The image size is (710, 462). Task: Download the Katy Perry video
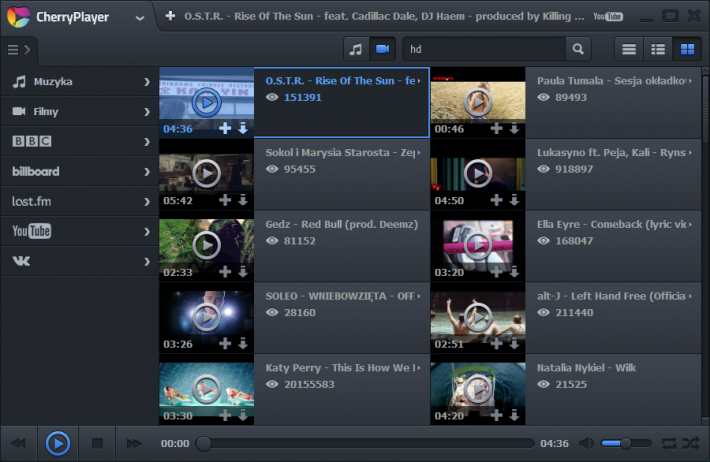(243, 415)
